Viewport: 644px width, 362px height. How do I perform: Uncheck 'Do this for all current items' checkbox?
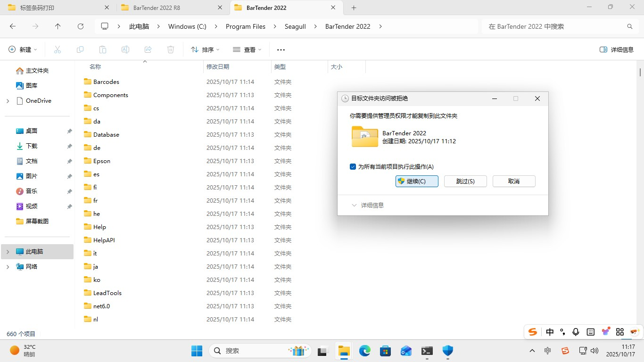click(353, 166)
